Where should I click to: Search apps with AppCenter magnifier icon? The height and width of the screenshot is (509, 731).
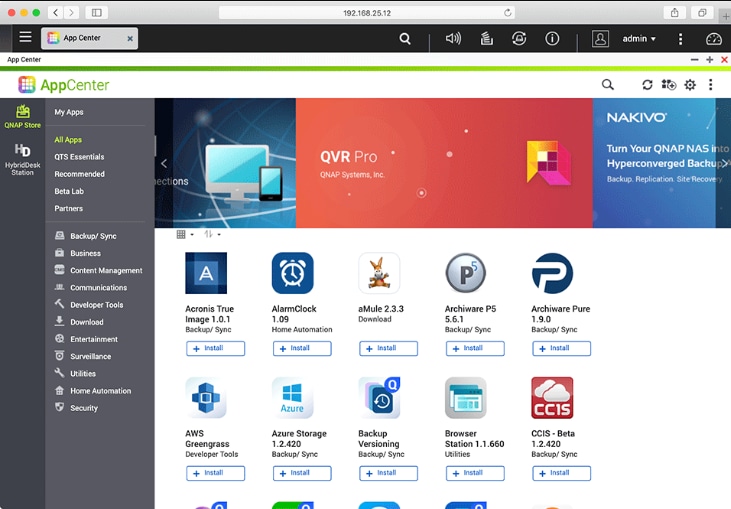click(607, 84)
